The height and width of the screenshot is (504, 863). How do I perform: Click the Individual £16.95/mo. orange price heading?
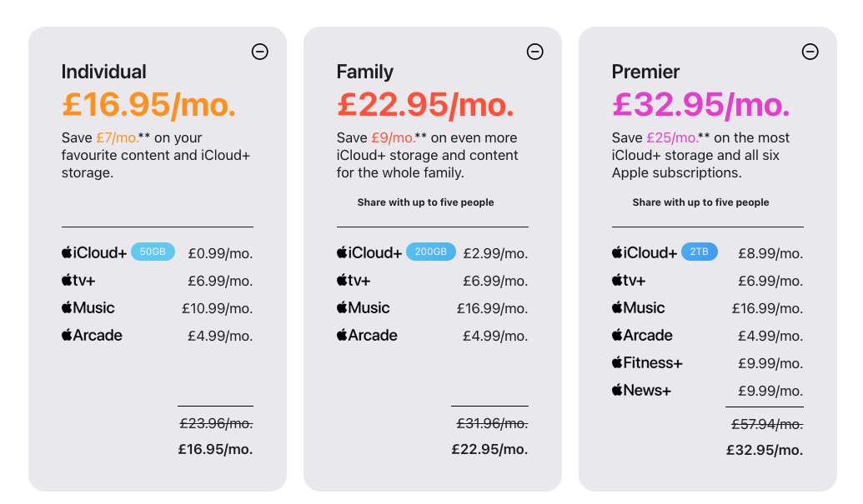149,104
